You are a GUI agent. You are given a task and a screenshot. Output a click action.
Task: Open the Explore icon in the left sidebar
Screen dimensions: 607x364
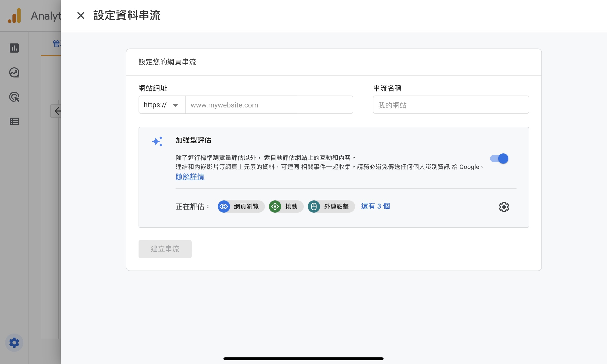14,73
